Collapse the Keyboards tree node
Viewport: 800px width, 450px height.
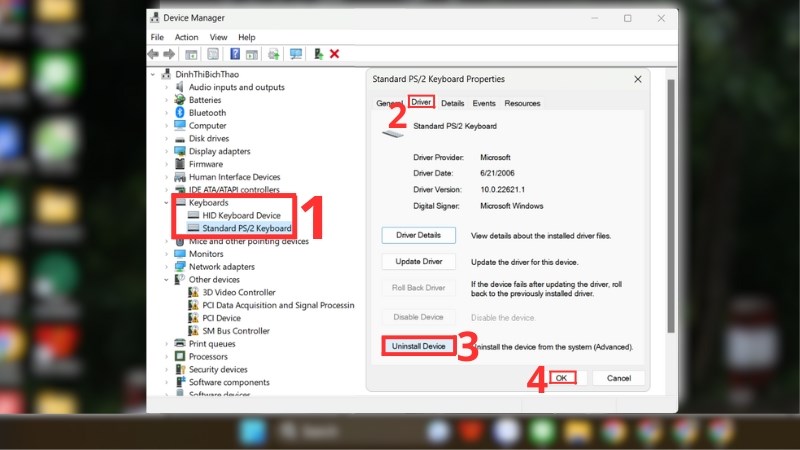(167, 203)
